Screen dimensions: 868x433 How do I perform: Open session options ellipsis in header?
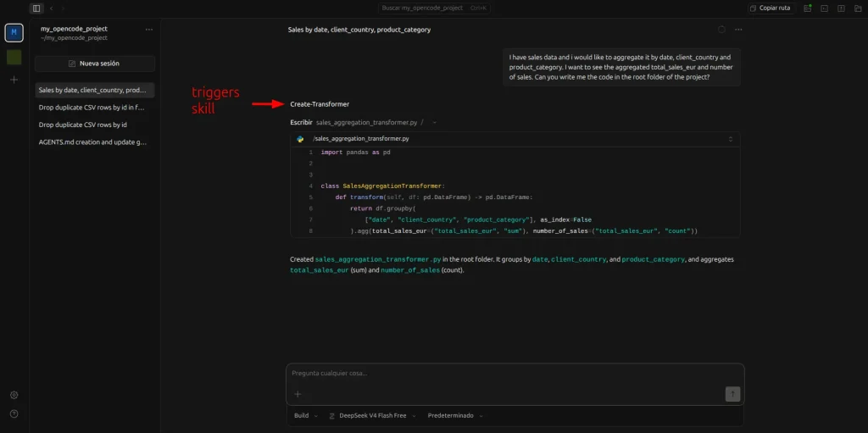[x=738, y=30]
